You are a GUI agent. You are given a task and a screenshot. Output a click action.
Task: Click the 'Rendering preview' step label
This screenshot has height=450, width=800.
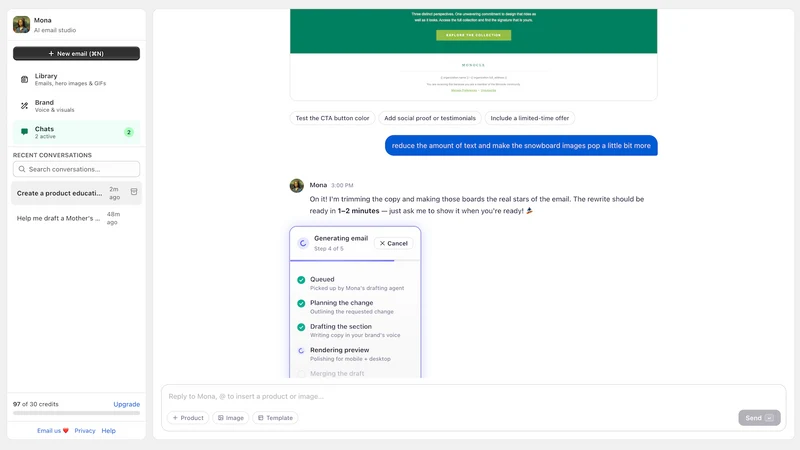click(x=339, y=350)
